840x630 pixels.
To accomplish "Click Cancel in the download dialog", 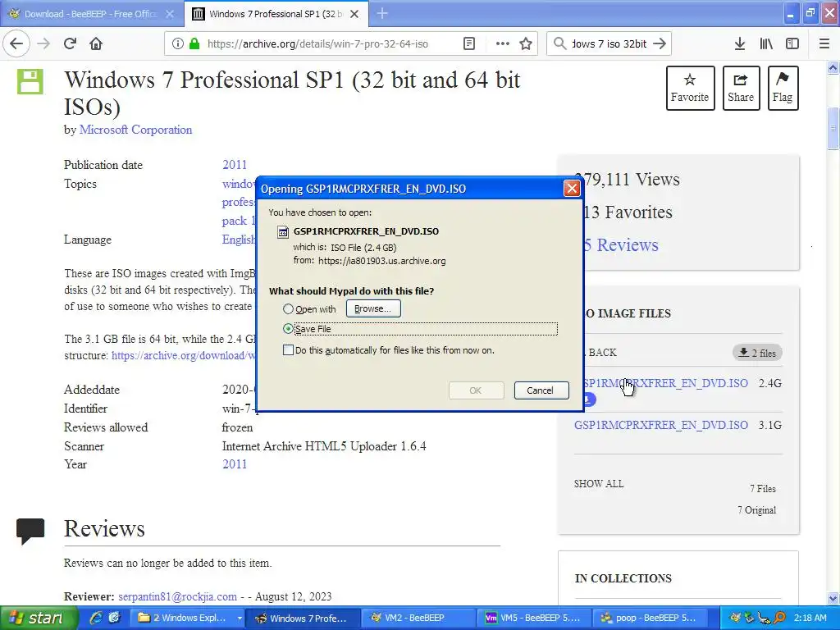I will coord(540,390).
